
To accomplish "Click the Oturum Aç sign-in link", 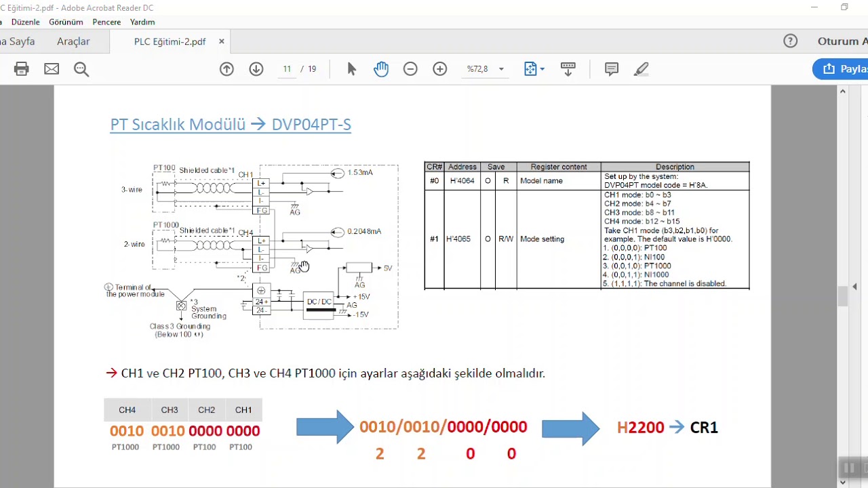I will pos(842,41).
